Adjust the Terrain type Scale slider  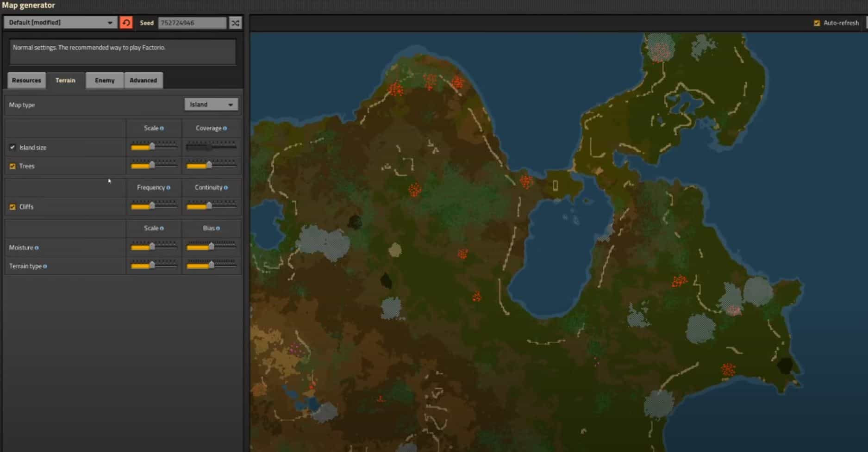pos(154,265)
